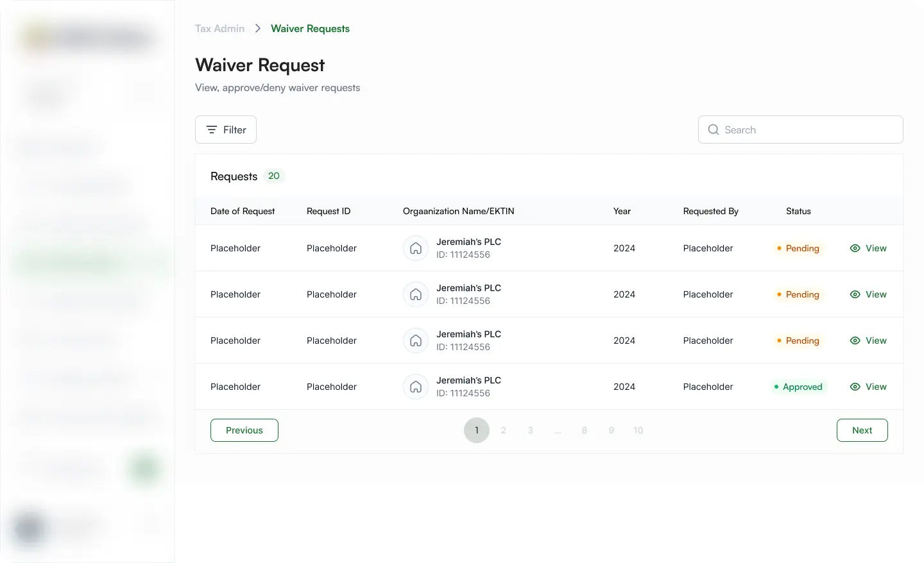This screenshot has height=563, width=924.
Task: Go to page 2
Action: [x=504, y=430]
